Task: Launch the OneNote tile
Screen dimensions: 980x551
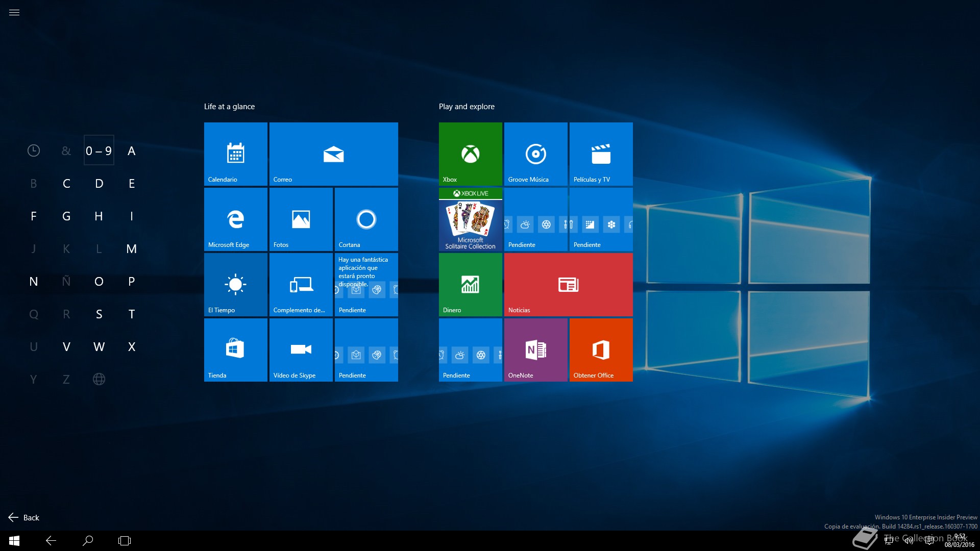Action: (536, 350)
